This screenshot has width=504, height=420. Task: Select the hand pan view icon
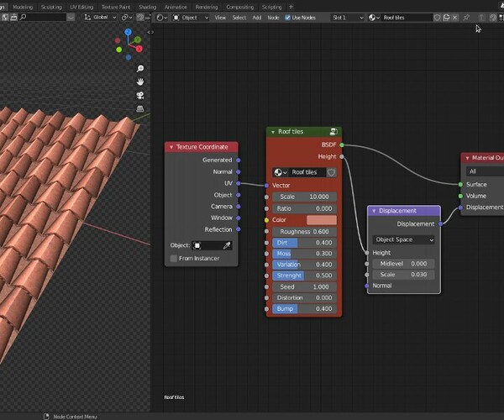point(140,82)
